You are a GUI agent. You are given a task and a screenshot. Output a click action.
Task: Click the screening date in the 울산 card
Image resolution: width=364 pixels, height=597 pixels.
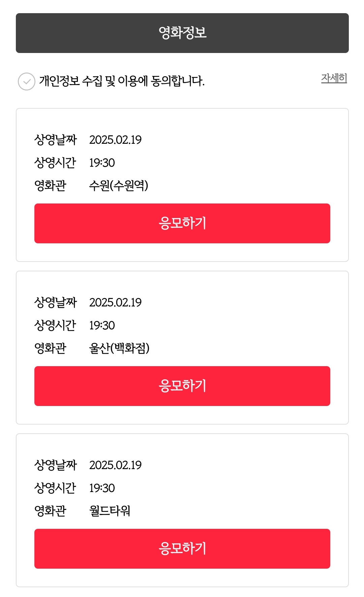pos(115,302)
